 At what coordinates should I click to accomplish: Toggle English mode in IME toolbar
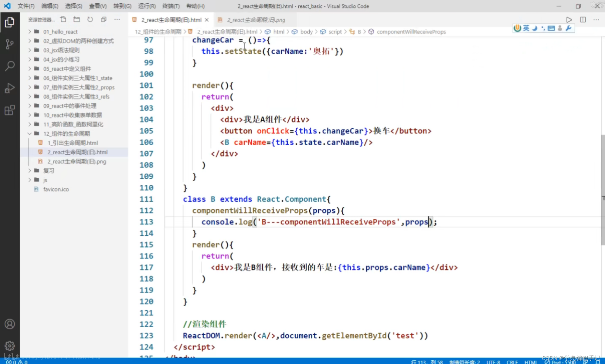[526, 28]
